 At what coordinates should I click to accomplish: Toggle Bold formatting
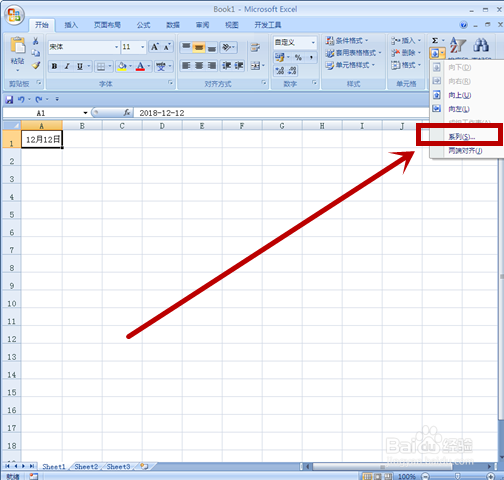tap(54, 66)
